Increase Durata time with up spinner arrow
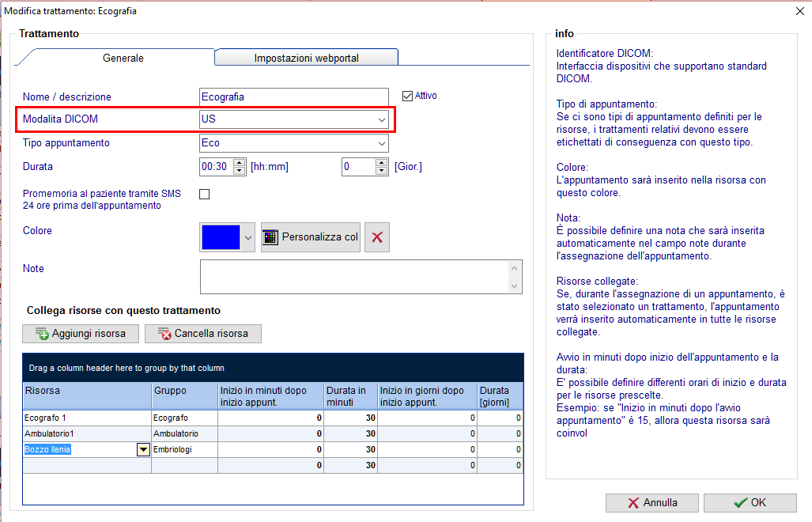812x522 pixels. (240, 163)
